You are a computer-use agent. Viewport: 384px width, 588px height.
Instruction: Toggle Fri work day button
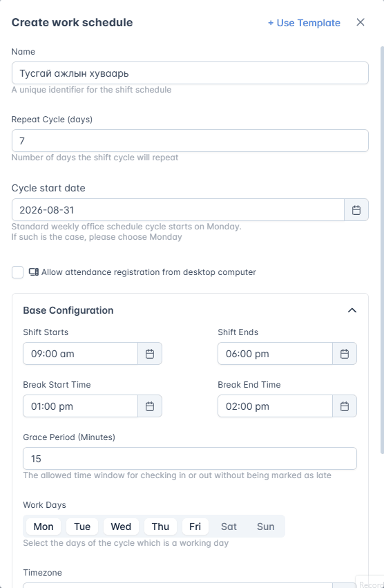coord(195,527)
